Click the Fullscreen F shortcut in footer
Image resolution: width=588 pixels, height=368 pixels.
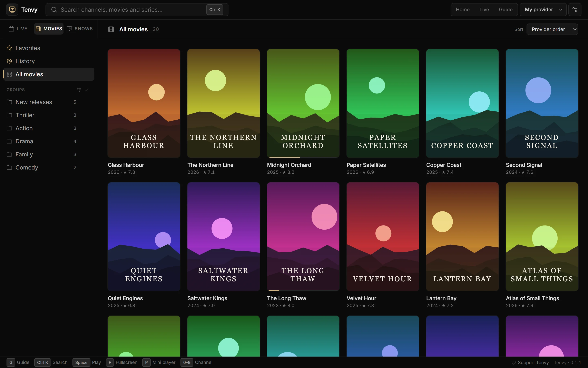tap(122, 362)
